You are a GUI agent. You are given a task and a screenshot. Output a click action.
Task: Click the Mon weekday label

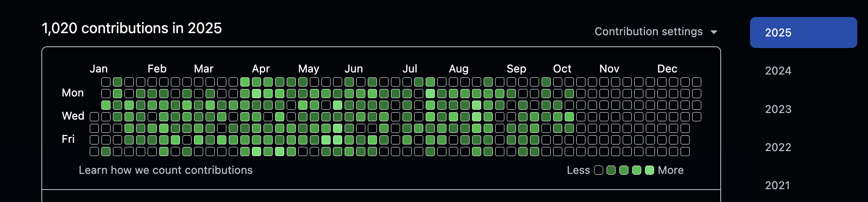tap(73, 93)
